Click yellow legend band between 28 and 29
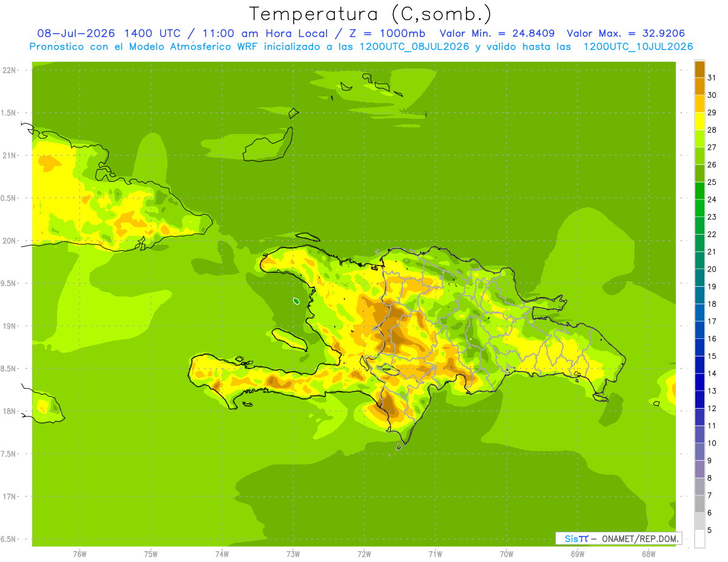The image size is (728, 562). pyautogui.click(x=699, y=121)
